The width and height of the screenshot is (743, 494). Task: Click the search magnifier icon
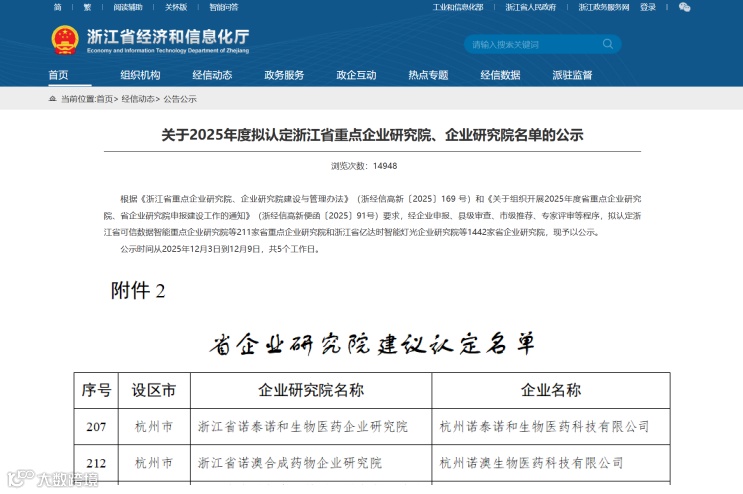coord(607,44)
